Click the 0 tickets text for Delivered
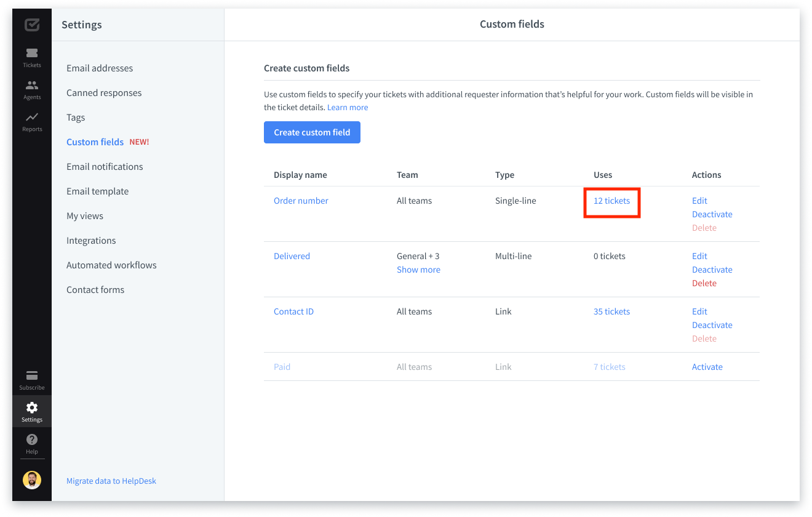The image size is (812, 517). coord(609,256)
